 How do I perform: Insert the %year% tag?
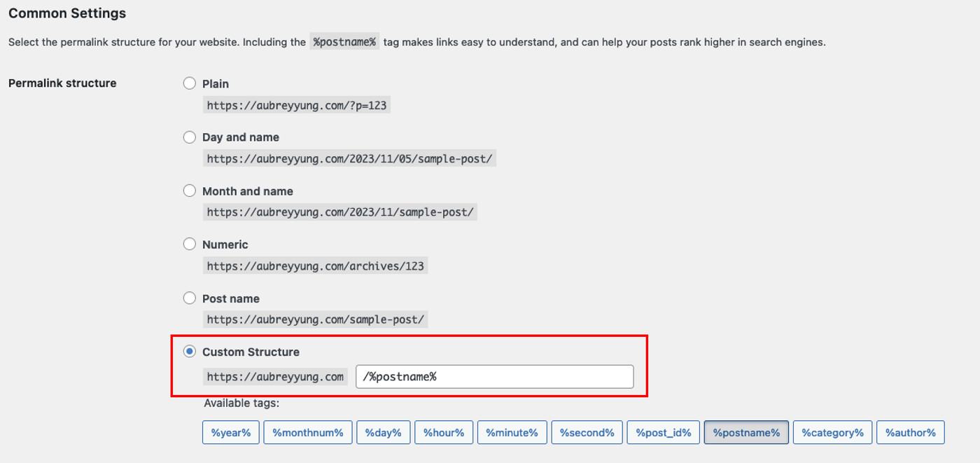coord(230,432)
